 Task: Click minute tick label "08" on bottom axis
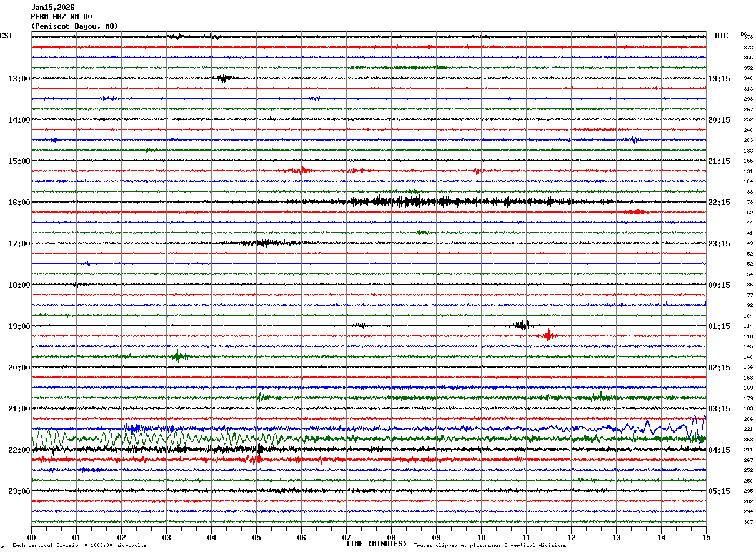pos(391,538)
